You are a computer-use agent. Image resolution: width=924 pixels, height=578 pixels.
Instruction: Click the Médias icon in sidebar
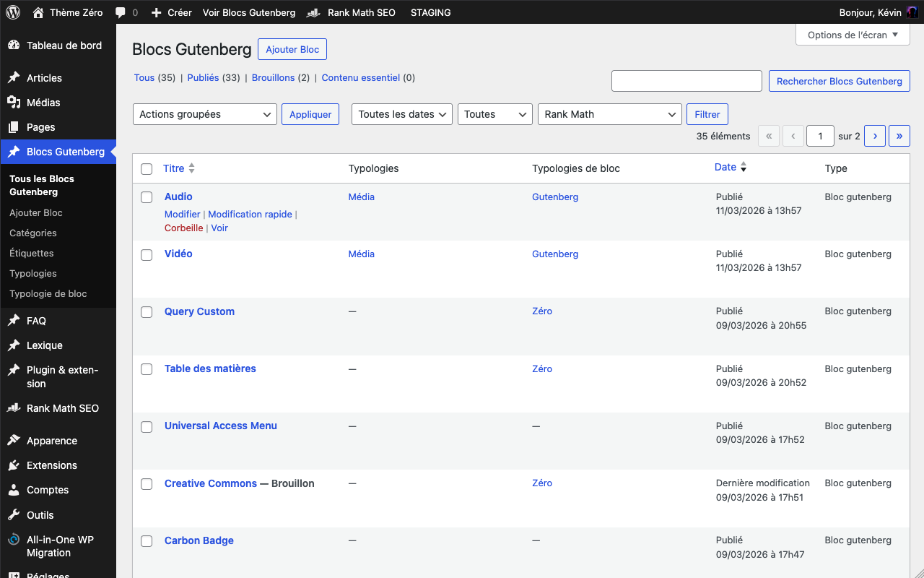pyautogui.click(x=14, y=102)
